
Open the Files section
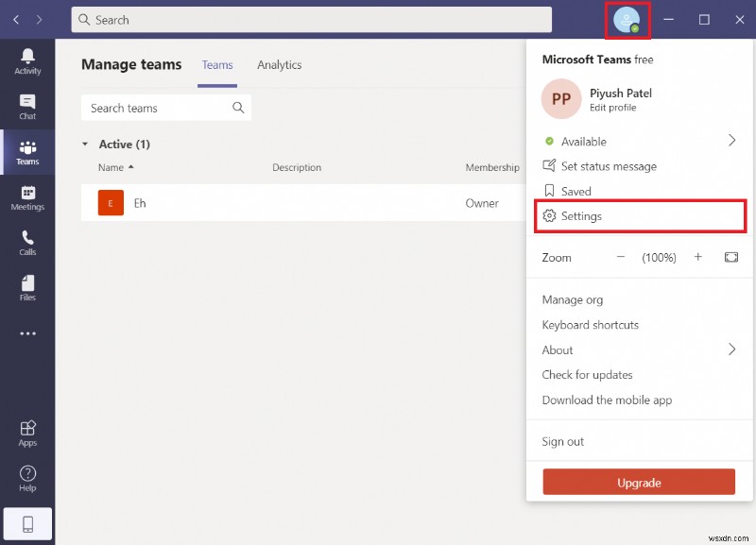point(27,286)
